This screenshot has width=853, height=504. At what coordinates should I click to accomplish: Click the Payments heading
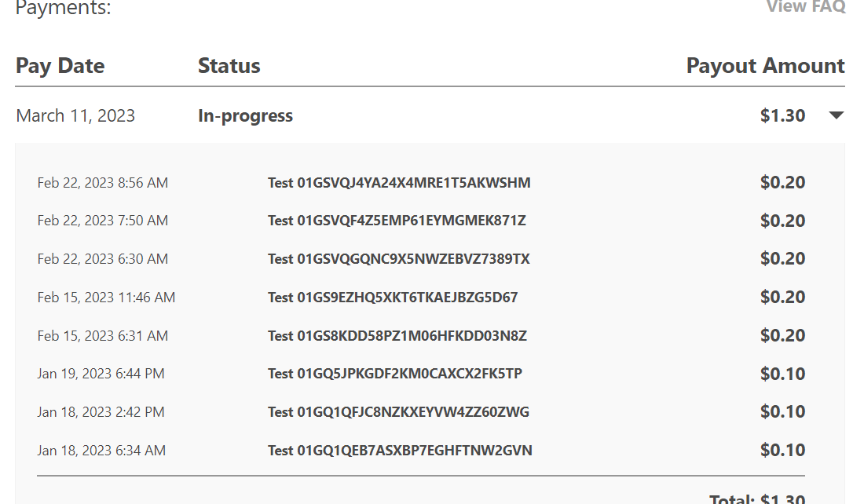click(63, 9)
